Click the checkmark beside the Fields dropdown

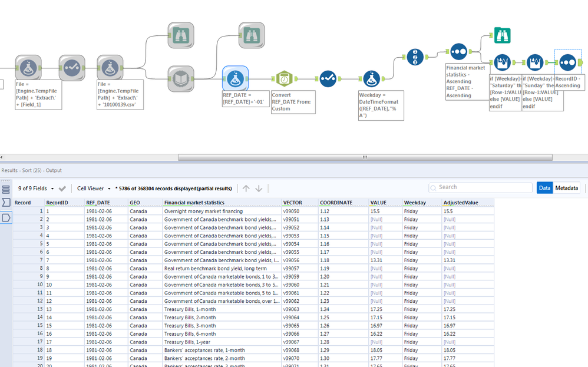point(62,189)
